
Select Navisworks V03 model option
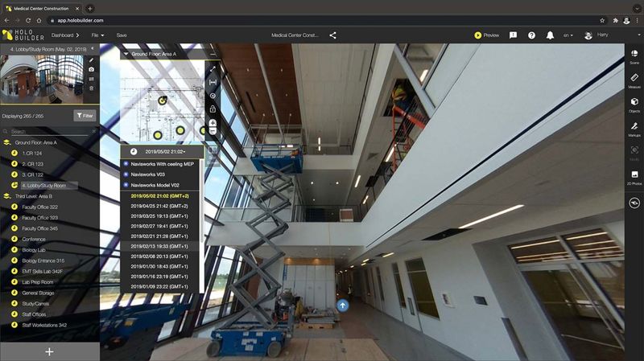click(x=150, y=174)
